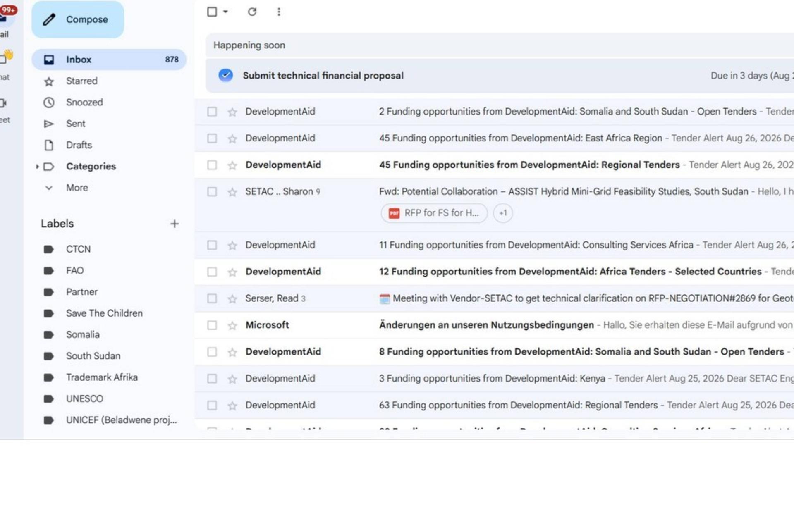Open the RFP for FS for H... attachment chip
The width and height of the screenshot is (794, 532).
click(x=434, y=213)
